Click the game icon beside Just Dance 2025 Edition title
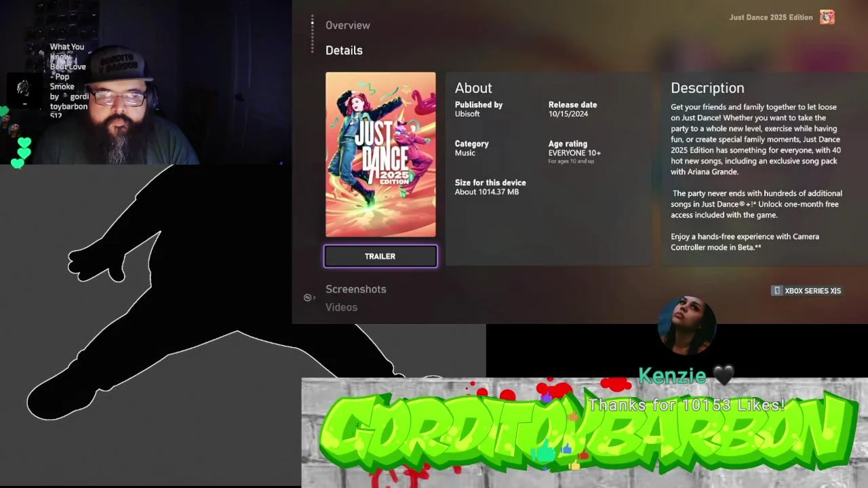This screenshot has height=488, width=868. pyautogui.click(x=827, y=17)
